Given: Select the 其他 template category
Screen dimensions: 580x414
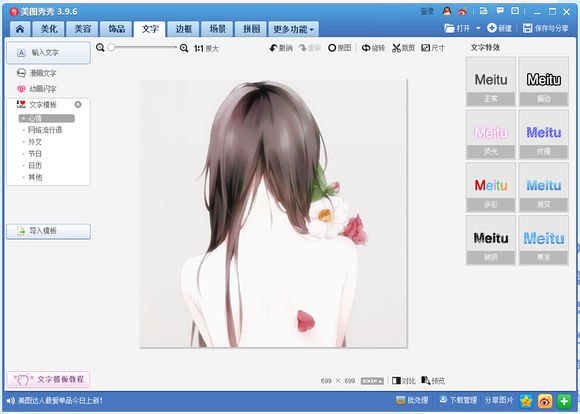Looking at the screenshot, I should (x=35, y=177).
